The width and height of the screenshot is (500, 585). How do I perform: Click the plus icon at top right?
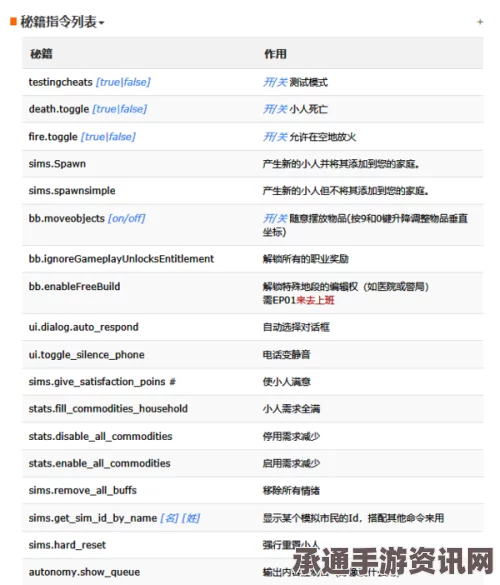click(480, 22)
